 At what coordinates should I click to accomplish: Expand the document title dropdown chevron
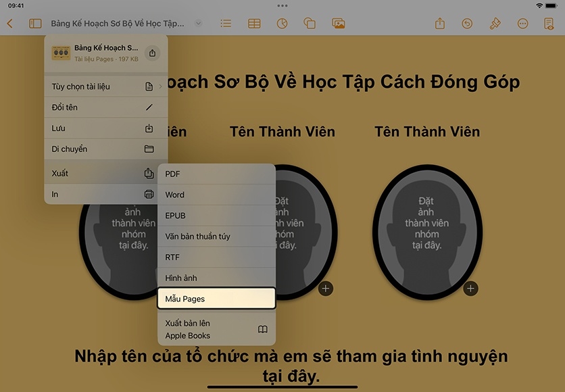[x=198, y=24]
